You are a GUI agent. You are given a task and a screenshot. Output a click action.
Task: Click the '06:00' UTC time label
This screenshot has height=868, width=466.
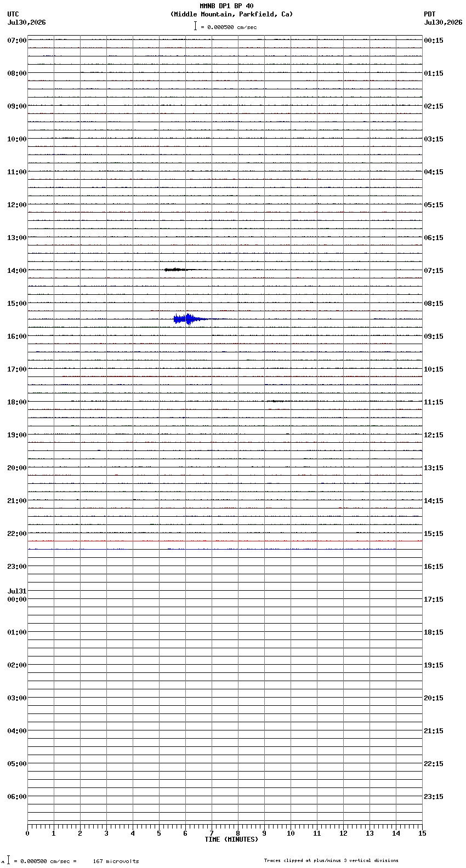[x=17, y=797]
